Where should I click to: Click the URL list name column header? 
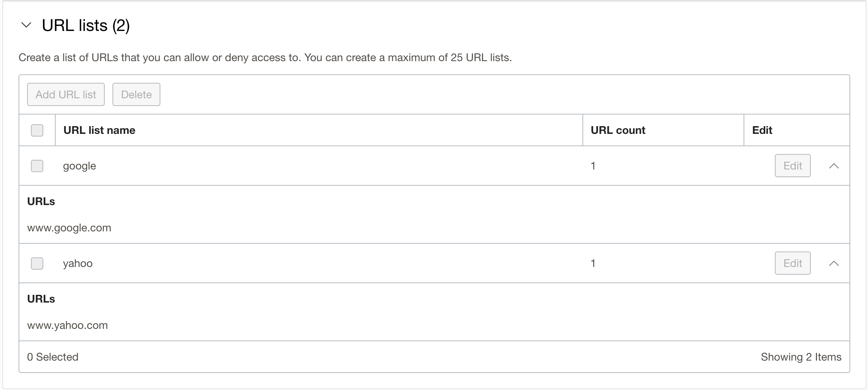[x=99, y=130]
